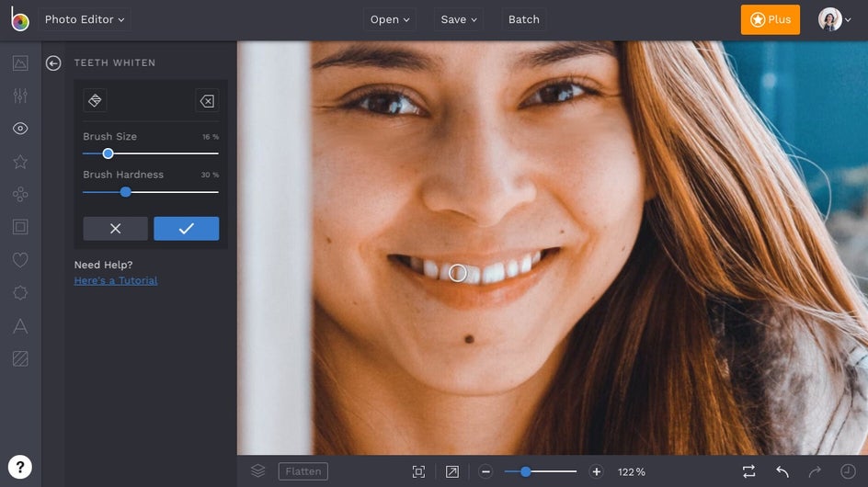Click the redo arrow icon
Screen dimensions: 868x487
point(815,471)
